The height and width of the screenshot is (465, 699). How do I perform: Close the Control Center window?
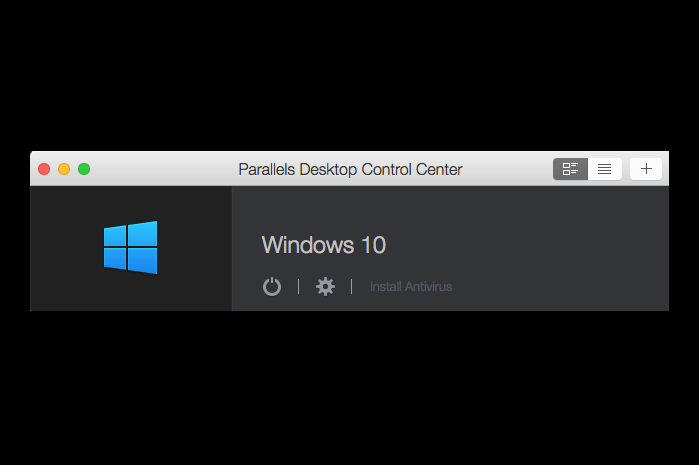pos(44,169)
